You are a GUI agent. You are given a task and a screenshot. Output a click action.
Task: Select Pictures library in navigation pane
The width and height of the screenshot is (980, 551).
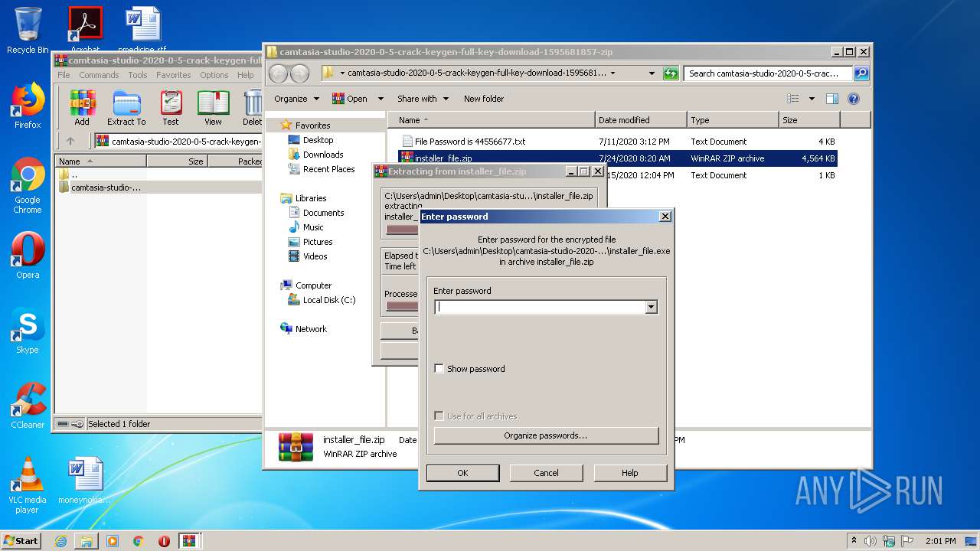318,242
